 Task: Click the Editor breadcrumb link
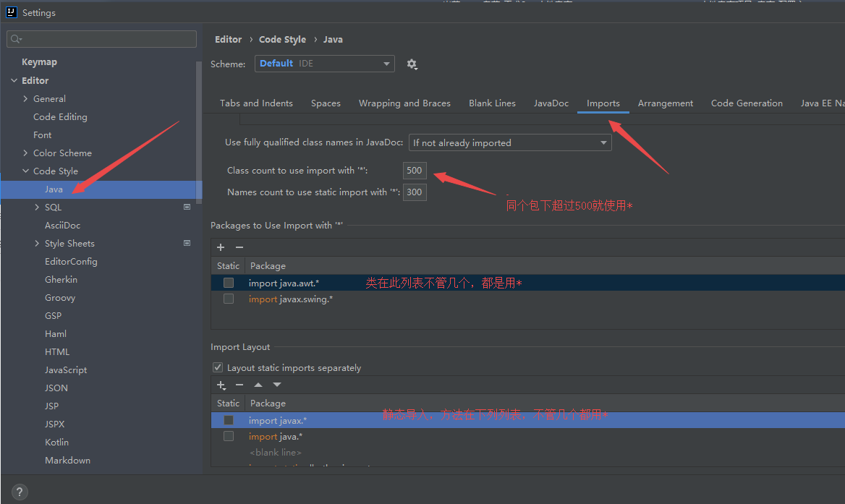(228, 39)
